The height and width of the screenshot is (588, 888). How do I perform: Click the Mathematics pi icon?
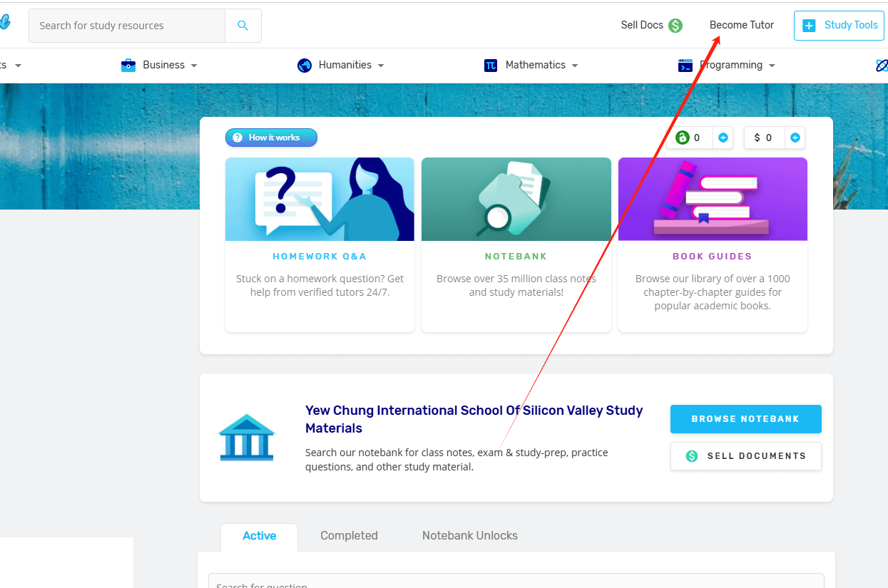pos(491,66)
